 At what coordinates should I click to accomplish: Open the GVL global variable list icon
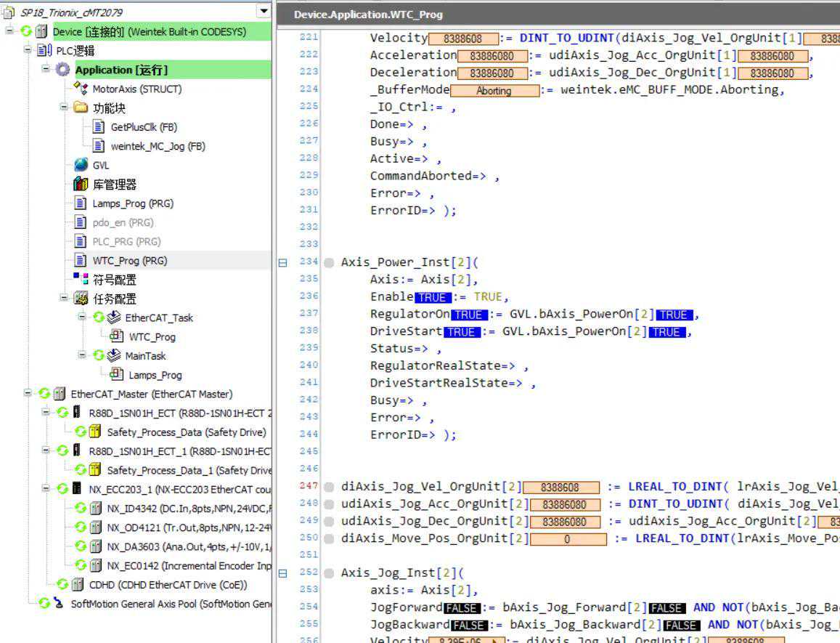81,165
